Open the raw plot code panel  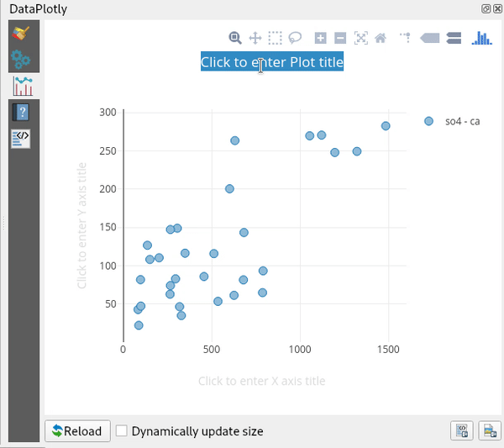pyautogui.click(x=20, y=139)
